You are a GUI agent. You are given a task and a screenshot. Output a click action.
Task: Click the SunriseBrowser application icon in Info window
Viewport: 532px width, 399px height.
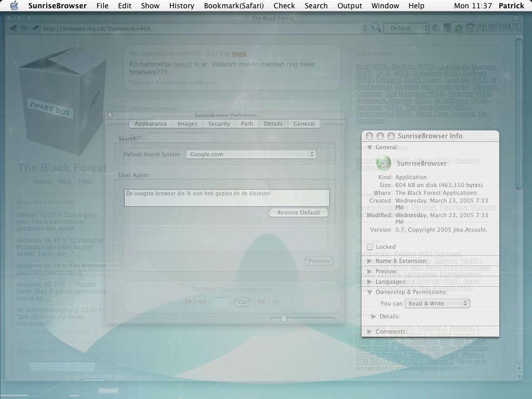point(383,163)
